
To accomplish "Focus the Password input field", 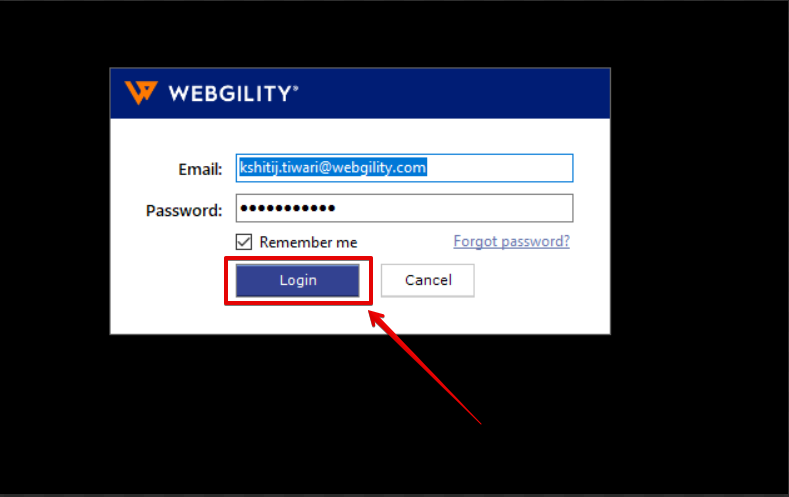I will (405, 208).
